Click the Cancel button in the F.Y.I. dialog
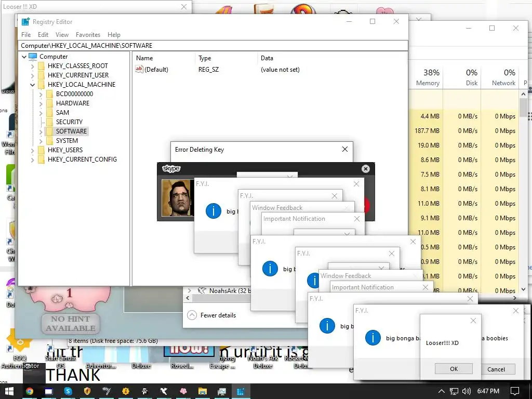532x399 pixels. point(496,369)
